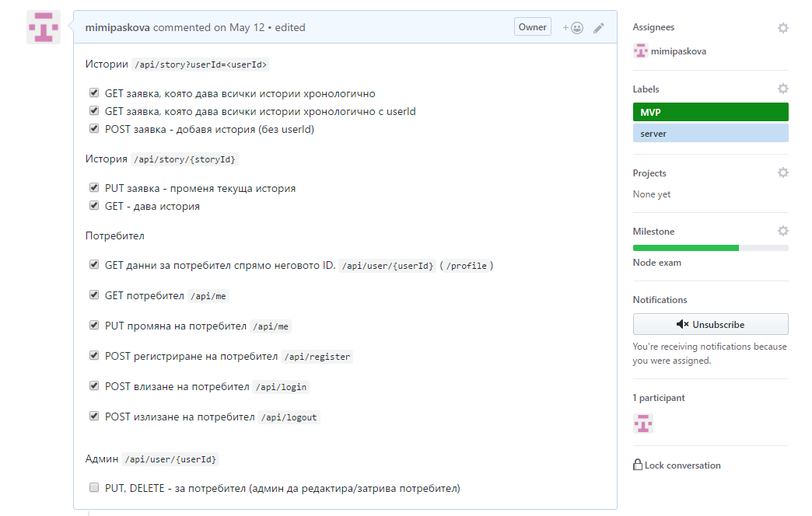The height and width of the screenshot is (516, 812).
Task: Uncheck the POST /api/logout task checkbox
Action: [94, 416]
